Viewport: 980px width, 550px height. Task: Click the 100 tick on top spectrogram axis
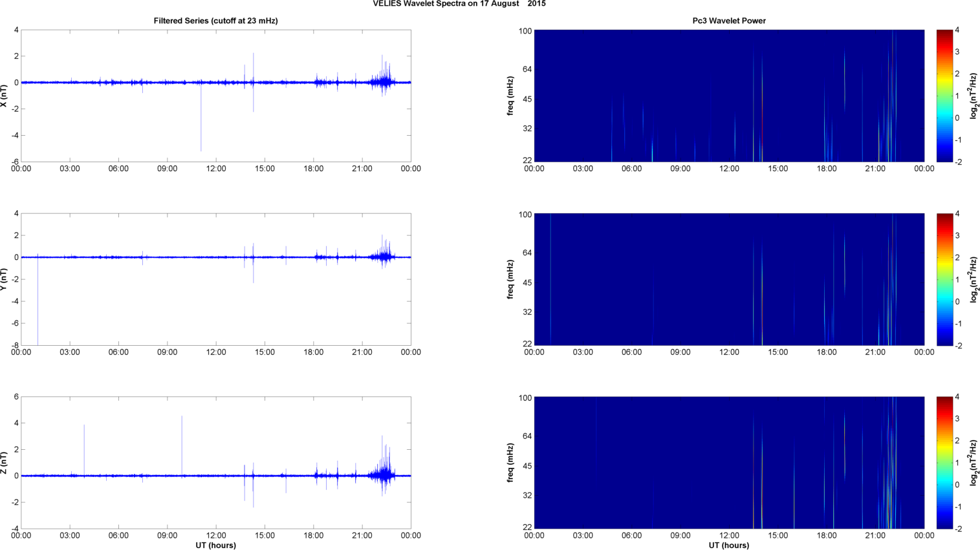(x=525, y=31)
